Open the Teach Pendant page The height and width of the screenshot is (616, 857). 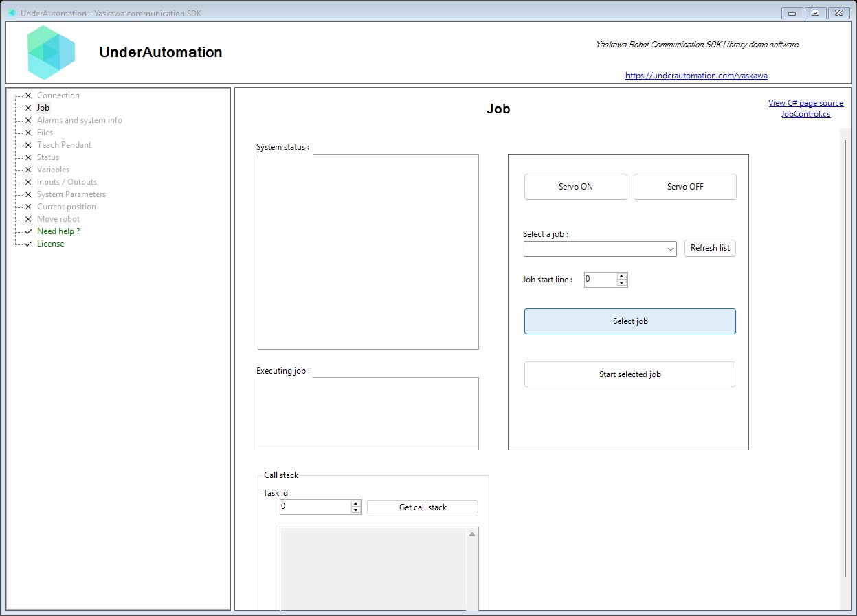(x=64, y=145)
